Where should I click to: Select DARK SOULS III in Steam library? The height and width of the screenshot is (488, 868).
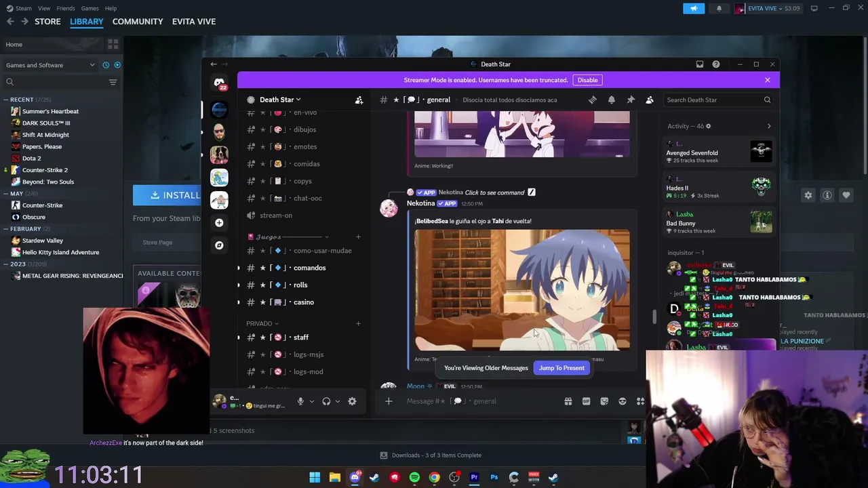tap(45, 123)
